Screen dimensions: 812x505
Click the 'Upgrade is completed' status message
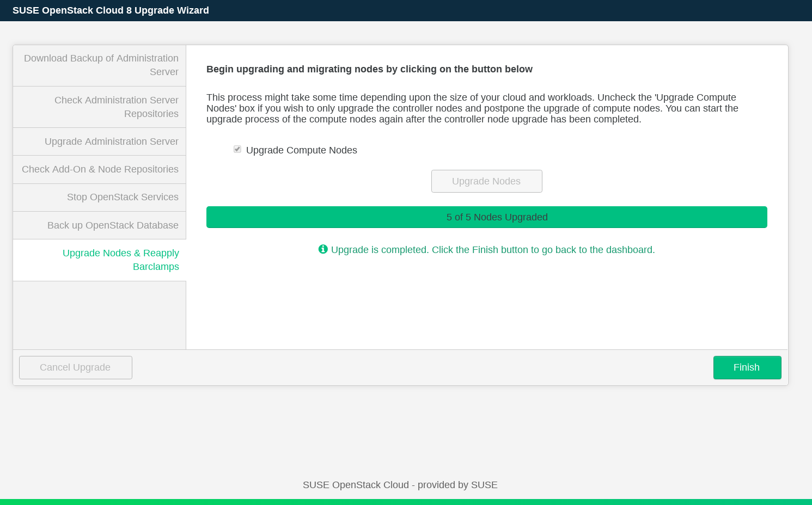click(492, 250)
